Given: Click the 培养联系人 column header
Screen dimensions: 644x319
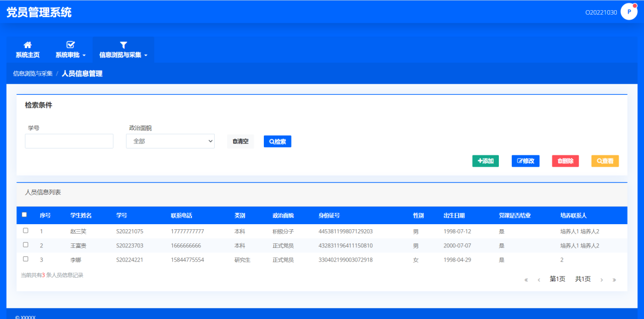Looking at the screenshot, I should click(573, 216).
